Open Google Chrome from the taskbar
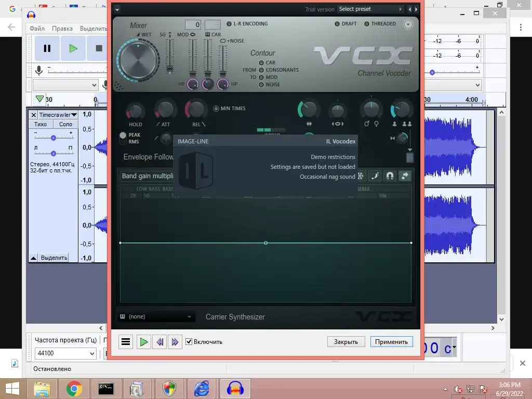532x399 pixels. pyautogui.click(x=74, y=389)
